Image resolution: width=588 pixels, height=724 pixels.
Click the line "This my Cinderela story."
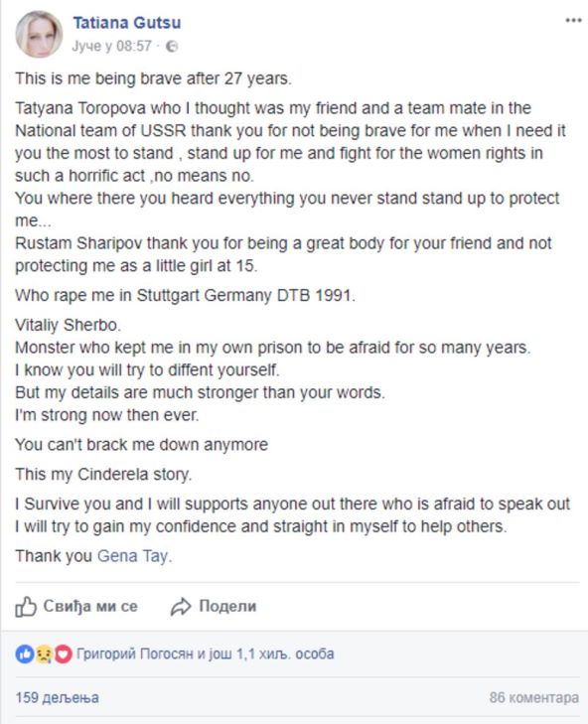(x=103, y=474)
